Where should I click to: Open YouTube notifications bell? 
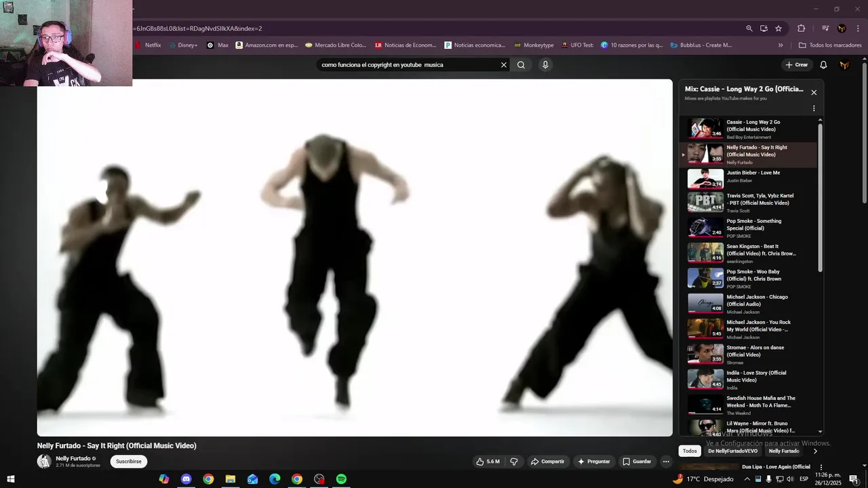[823, 65]
